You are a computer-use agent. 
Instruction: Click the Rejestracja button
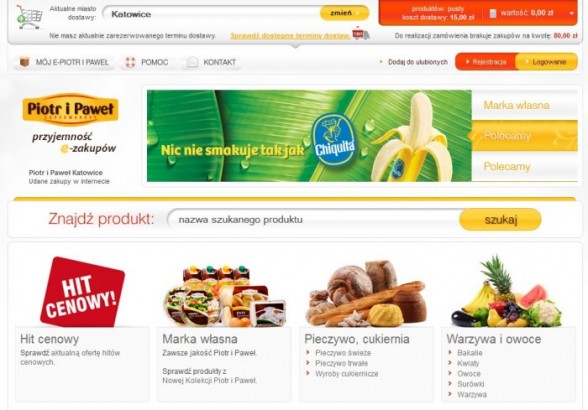[x=486, y=62]
